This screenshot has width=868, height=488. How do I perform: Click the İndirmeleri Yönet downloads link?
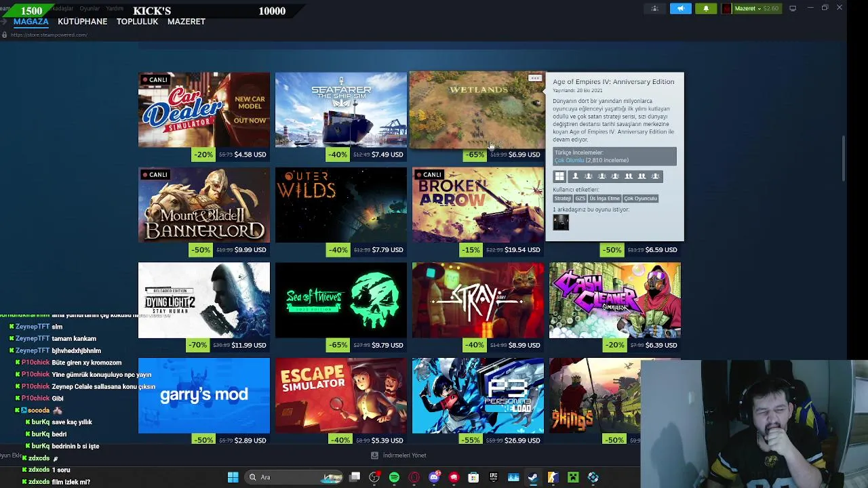(404, 455)
